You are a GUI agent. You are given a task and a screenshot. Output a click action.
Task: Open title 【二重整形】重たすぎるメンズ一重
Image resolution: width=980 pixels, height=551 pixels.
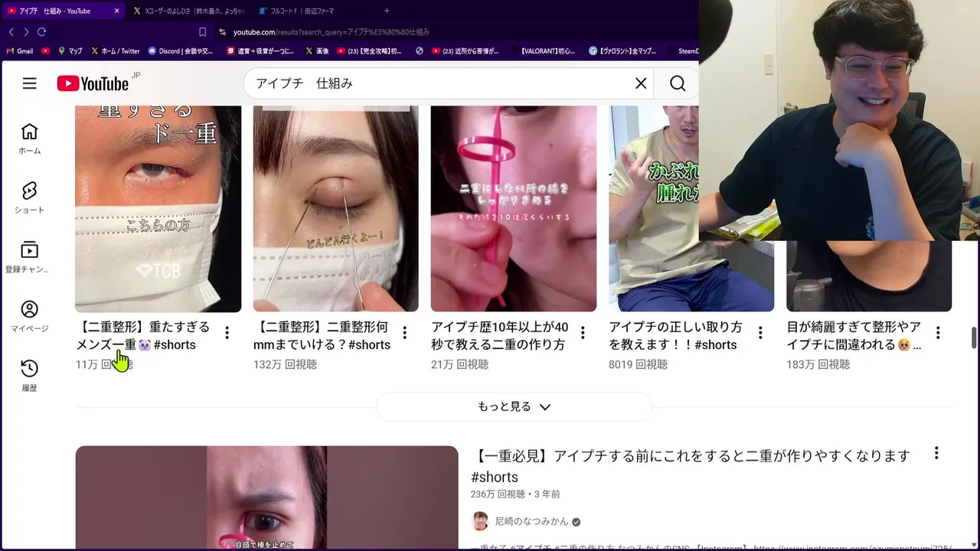142,335
